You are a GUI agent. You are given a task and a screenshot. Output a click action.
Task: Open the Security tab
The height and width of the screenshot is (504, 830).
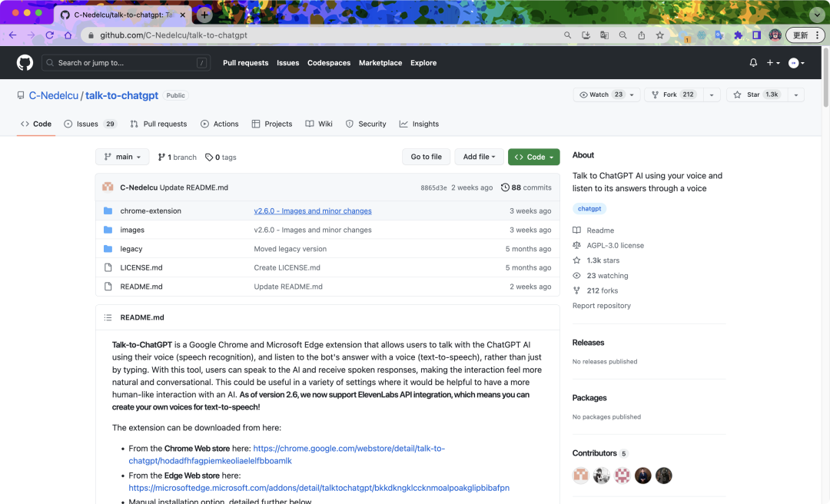coord(366,124)
